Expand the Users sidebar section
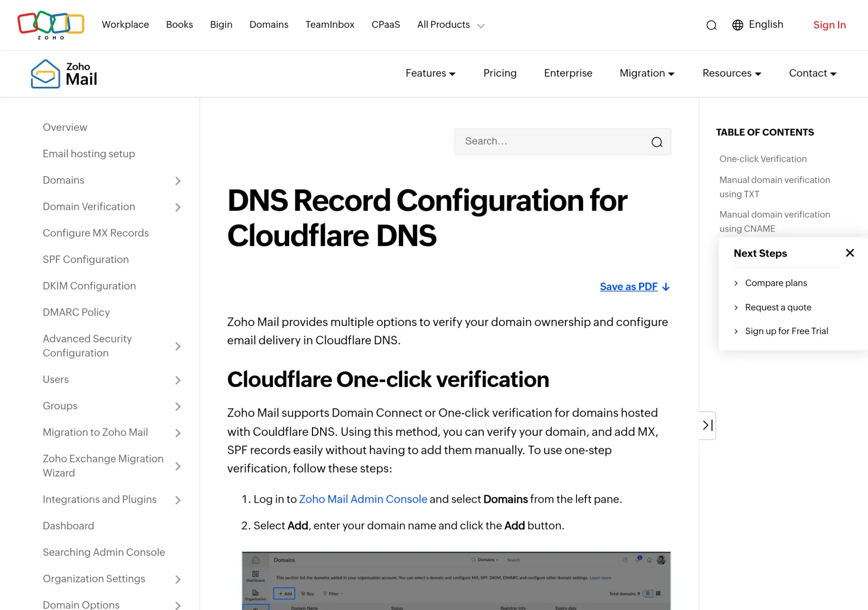This screenshot has width=868, height=610. 178,380
